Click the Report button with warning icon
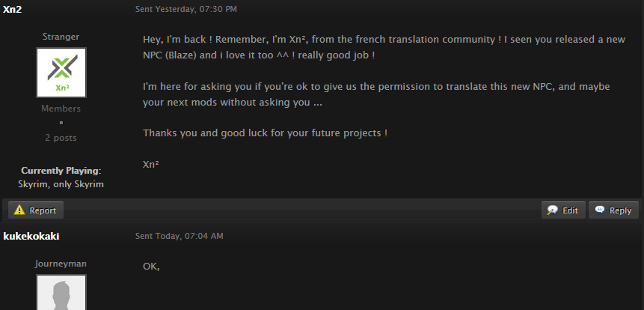 pos(36,210)
